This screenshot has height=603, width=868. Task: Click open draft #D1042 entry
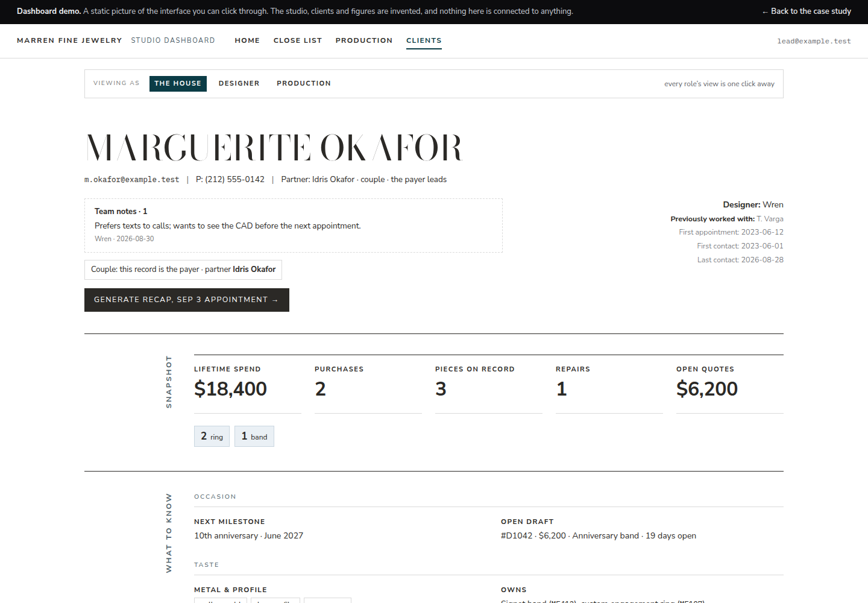[599, 536]
